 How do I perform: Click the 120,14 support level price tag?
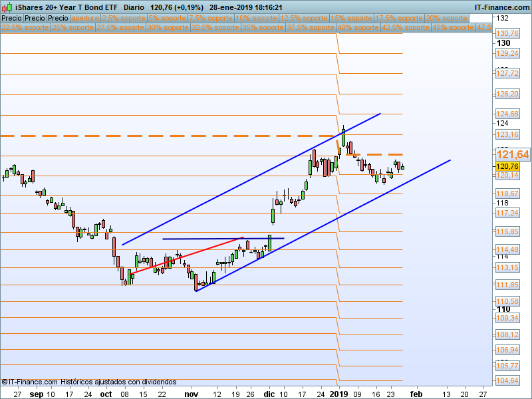point(507,175)
